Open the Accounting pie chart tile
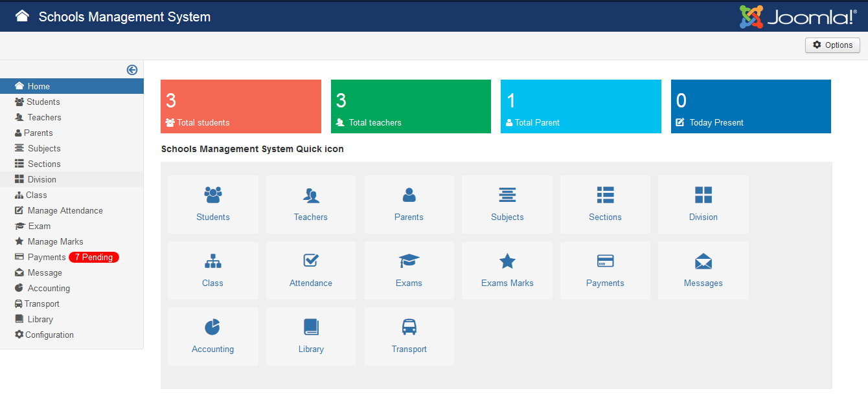Image resolution: width=868 pixels, height=398 pixels. pyautogui.click(x=212, y=337)
